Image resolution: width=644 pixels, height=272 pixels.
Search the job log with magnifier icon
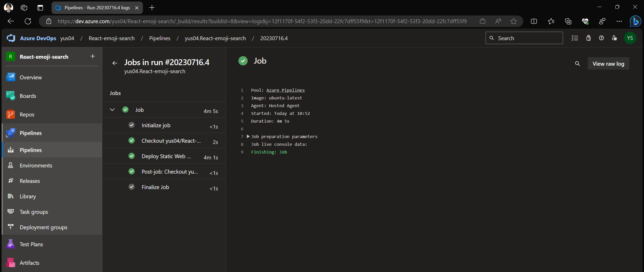click(x=577, y=64)
